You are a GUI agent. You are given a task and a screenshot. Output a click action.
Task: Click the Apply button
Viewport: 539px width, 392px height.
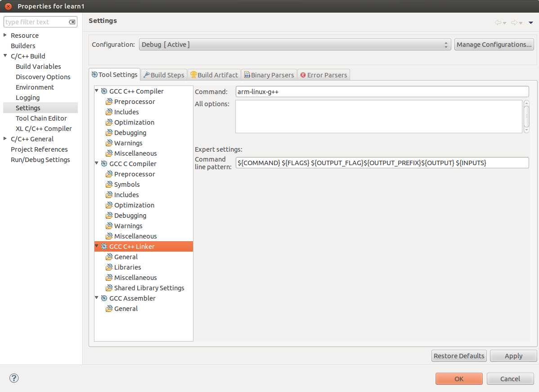click(513, 356)
